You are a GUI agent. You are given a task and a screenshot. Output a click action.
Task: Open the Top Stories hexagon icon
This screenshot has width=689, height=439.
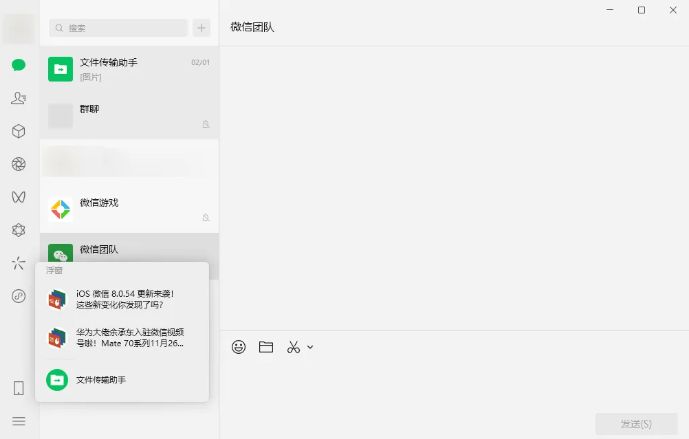(18, 230)
